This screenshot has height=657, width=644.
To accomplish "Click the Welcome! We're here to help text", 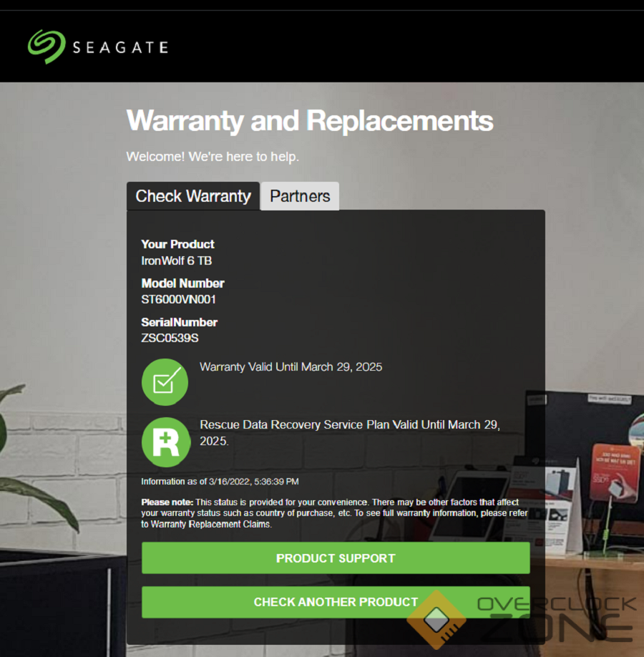I will coord(213,156).
